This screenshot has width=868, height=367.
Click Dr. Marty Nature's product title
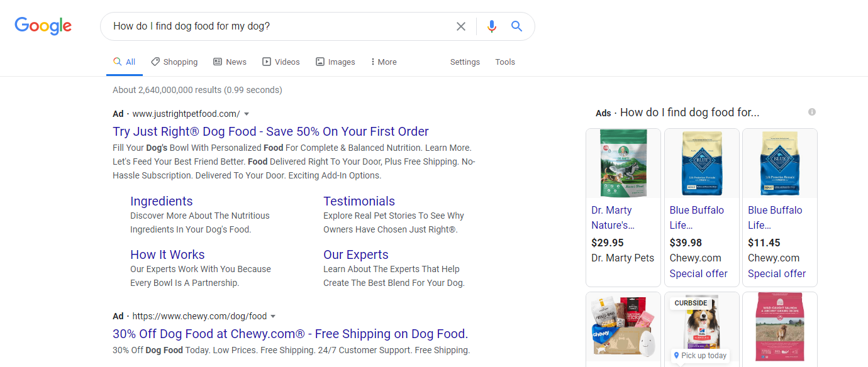coord(613,217)
